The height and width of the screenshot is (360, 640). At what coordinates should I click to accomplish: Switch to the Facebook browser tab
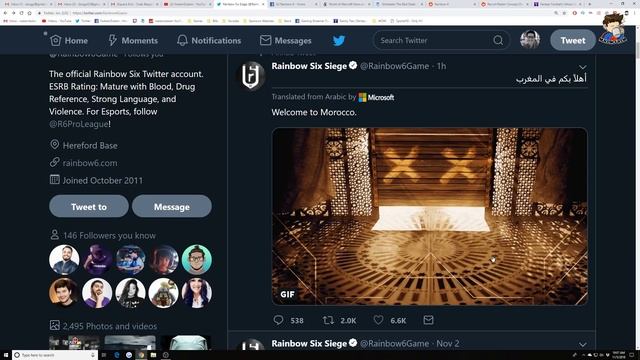[292, 4]
